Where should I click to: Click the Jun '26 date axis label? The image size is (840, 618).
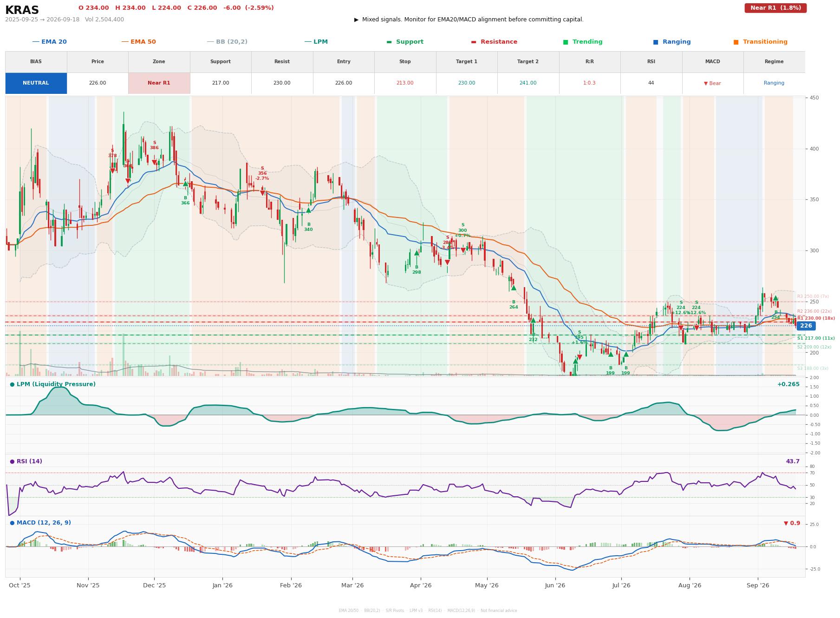coord(555,585)
